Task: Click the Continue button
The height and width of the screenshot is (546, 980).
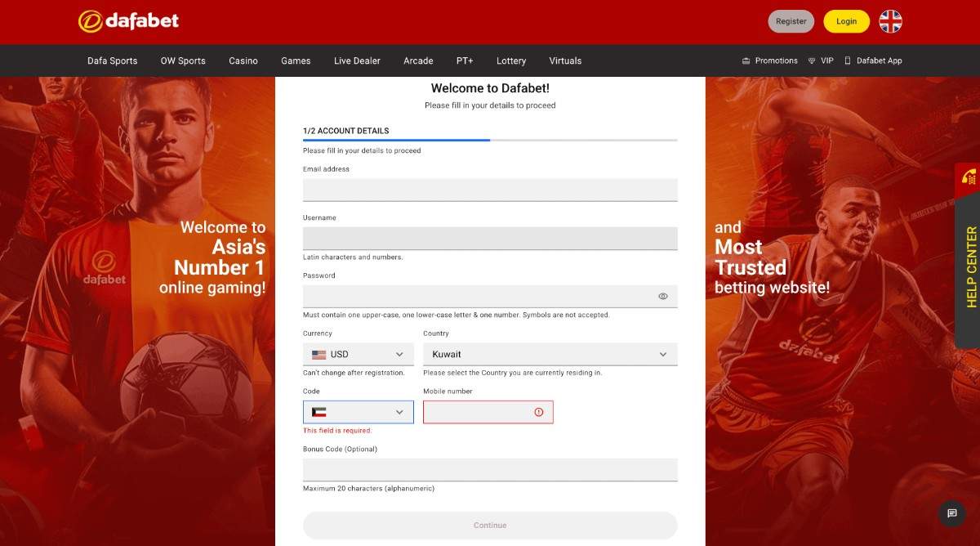Action: pyautogui.click(x=490, y=525)
